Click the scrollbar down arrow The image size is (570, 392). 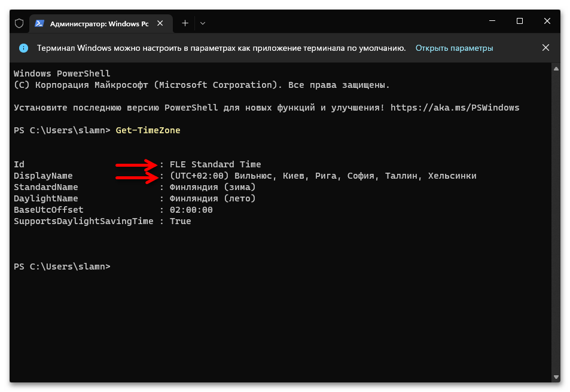[x=556, y=376]
